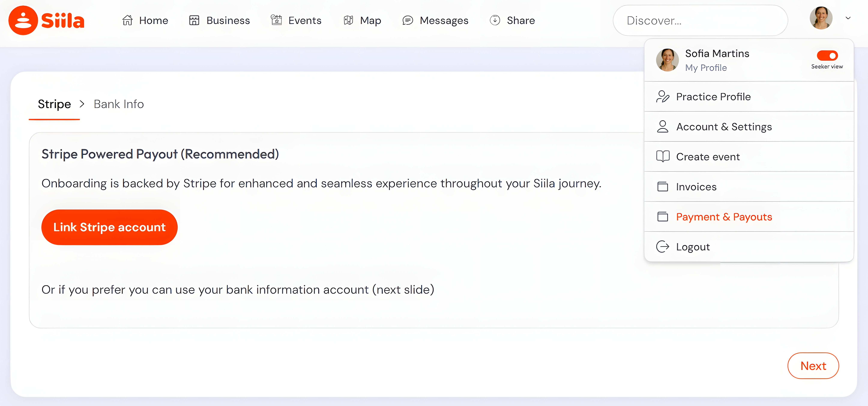
Task: Click the Map icon in navbar
Action: pos(348,20)
